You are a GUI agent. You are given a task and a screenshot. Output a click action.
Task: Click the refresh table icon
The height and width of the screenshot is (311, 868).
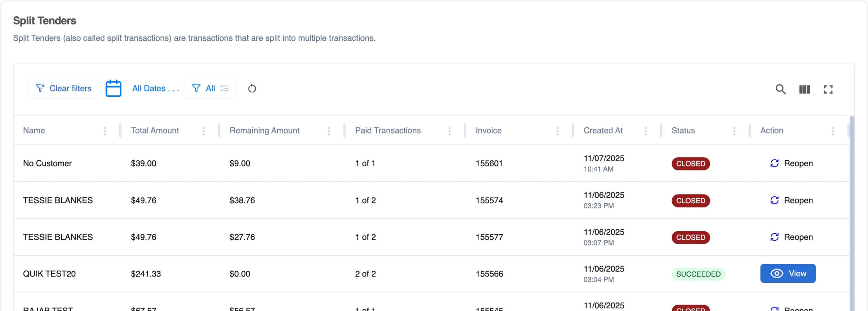tap(252, 89)
